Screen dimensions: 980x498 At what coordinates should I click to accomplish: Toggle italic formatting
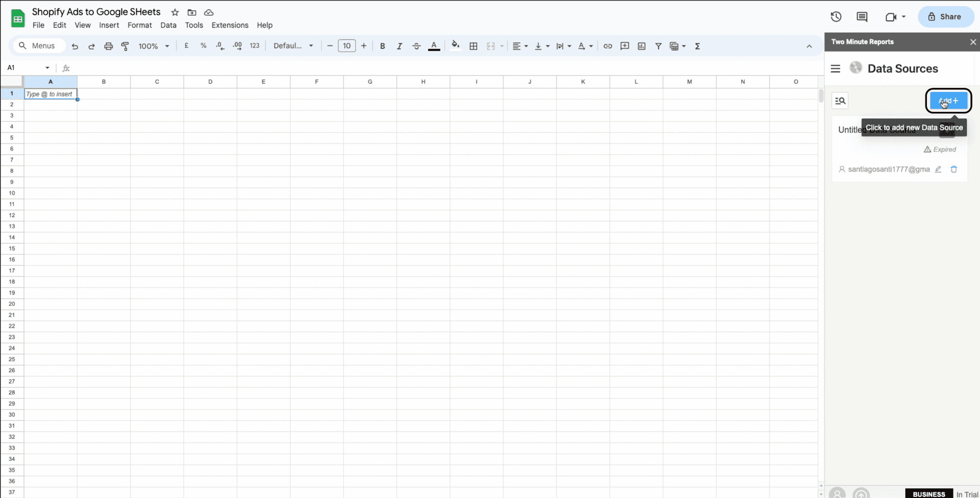399,46
